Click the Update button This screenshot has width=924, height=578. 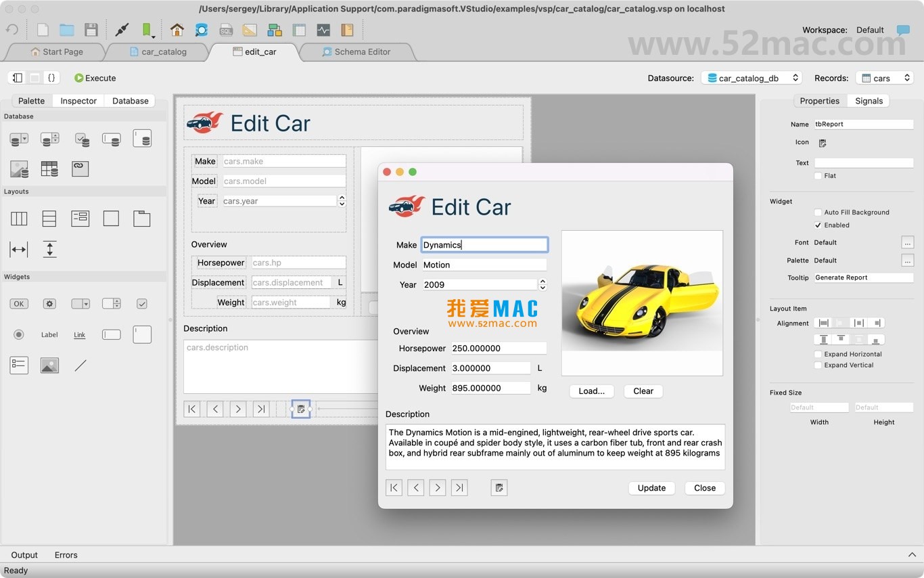[651, 488]
